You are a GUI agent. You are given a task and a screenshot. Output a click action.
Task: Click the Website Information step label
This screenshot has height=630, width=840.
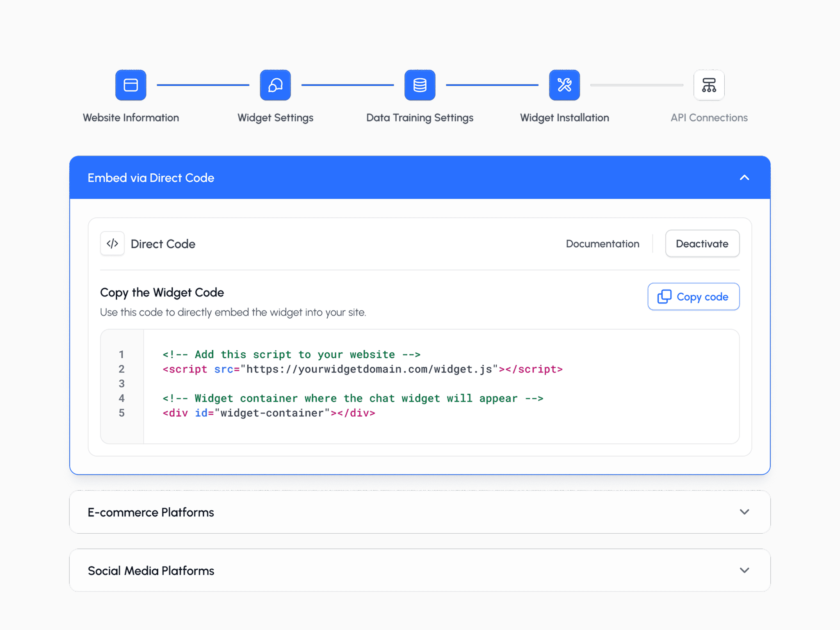point(130,118)
